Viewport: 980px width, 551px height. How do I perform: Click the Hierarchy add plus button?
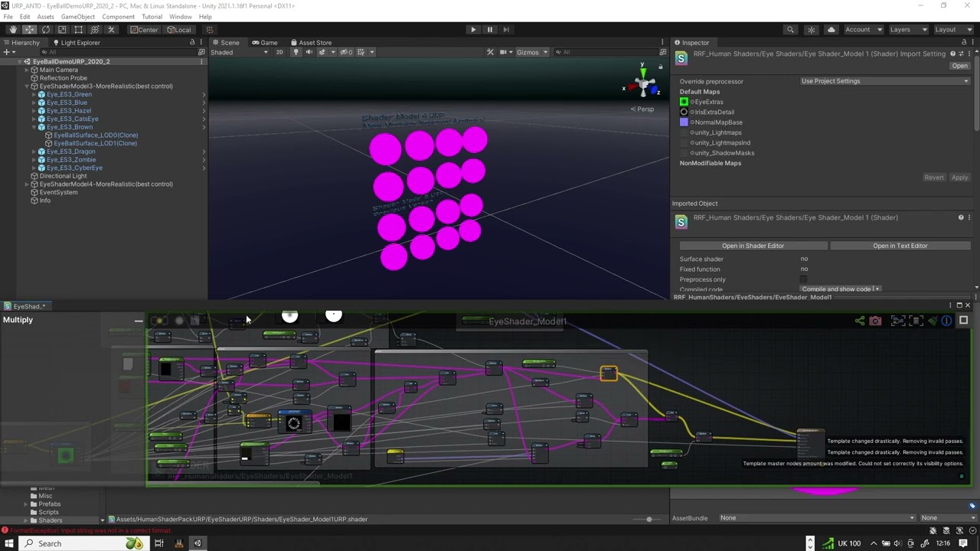[7, 52]
